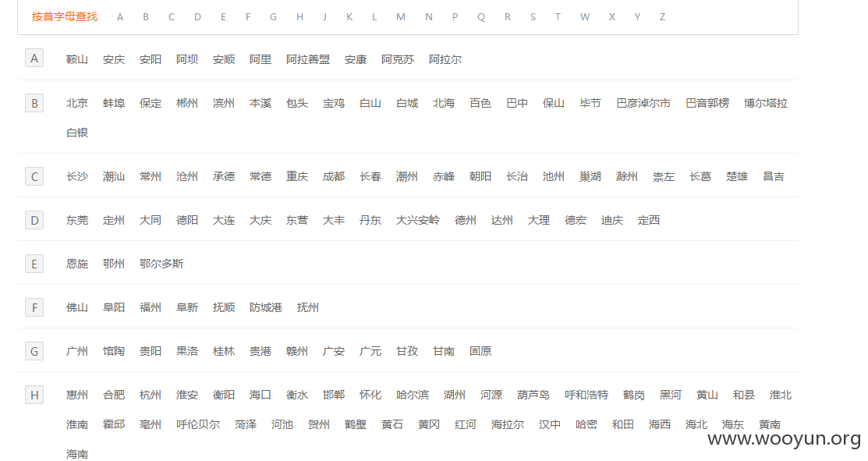This screenshot has width=868, height=461.
Task: Click the boxed A badge beside 鞍山
Action: (x=34, y=59)
